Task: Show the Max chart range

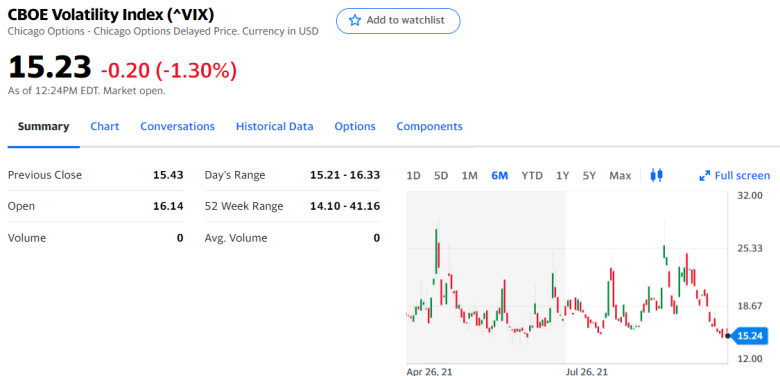Action: point(620,176)
